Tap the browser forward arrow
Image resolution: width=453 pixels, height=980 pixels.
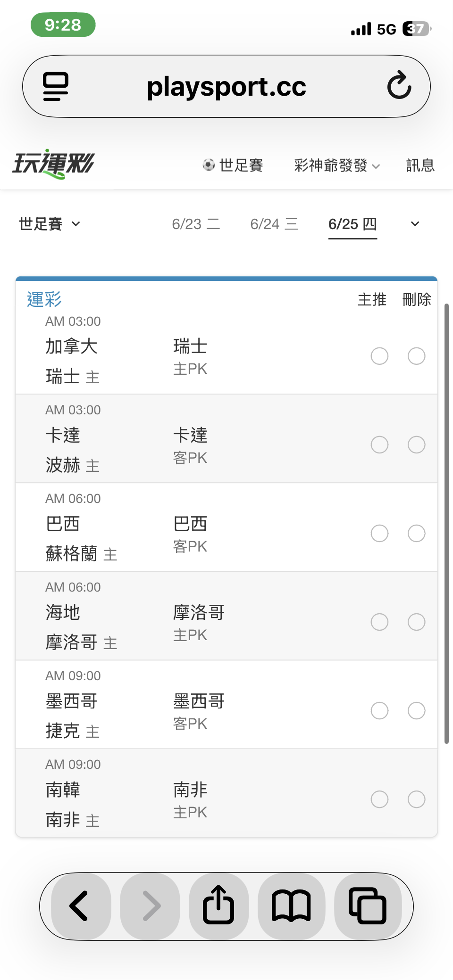pyautogui.click(x=151, y=906)
